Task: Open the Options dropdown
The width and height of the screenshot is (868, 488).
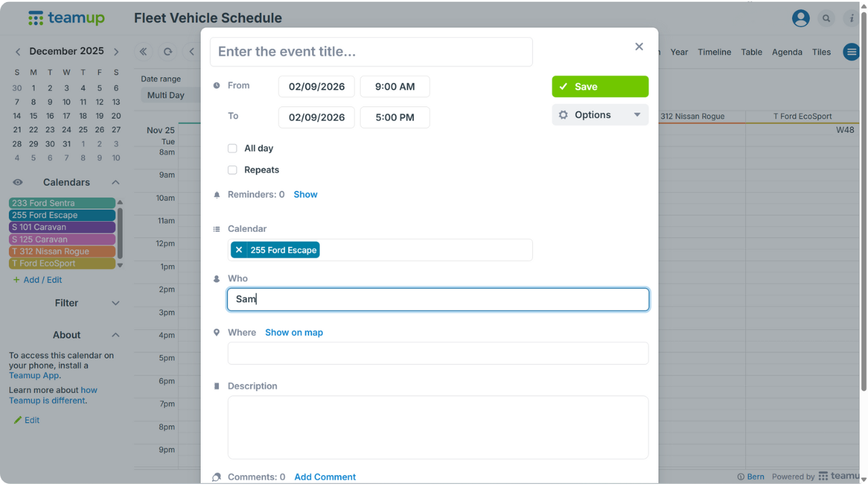Action: click(600, 115)
